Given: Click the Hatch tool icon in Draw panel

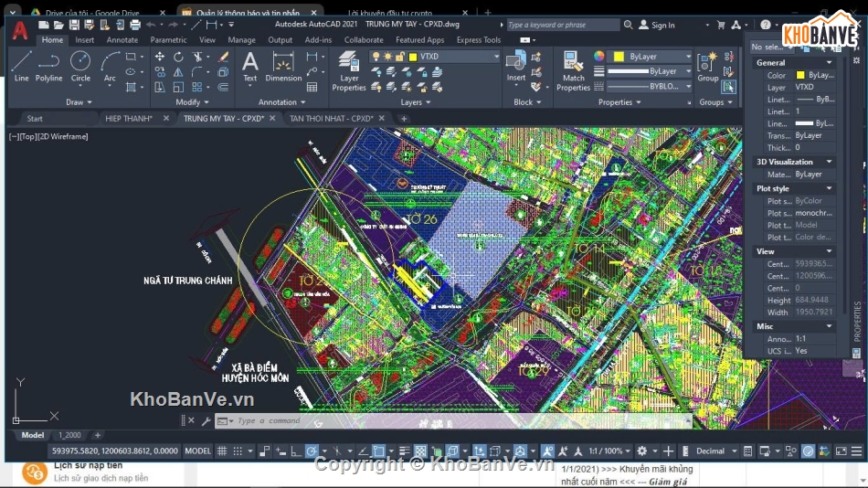Looking at the screenshot, I should [131, 87].
